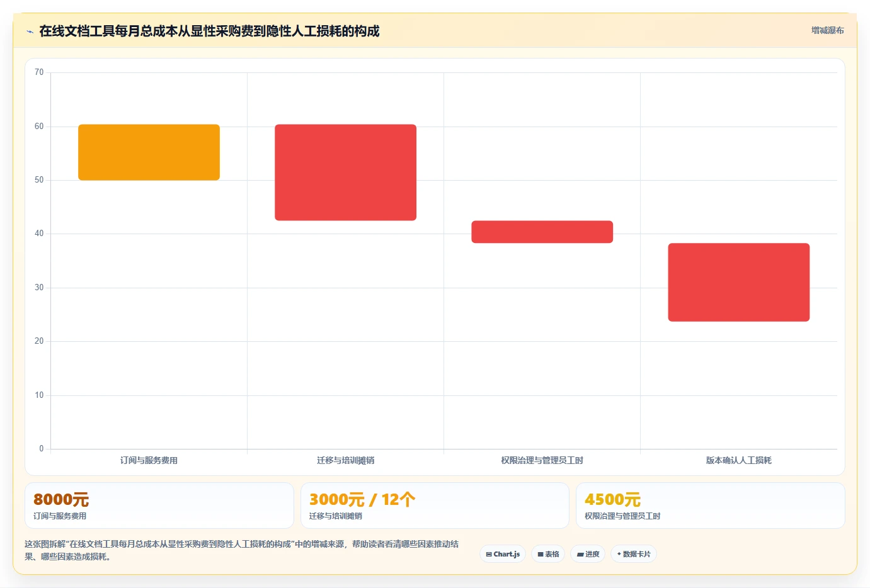
Task: Select the orange 订阅与服务费用 bar
Action: coord(149,152)
